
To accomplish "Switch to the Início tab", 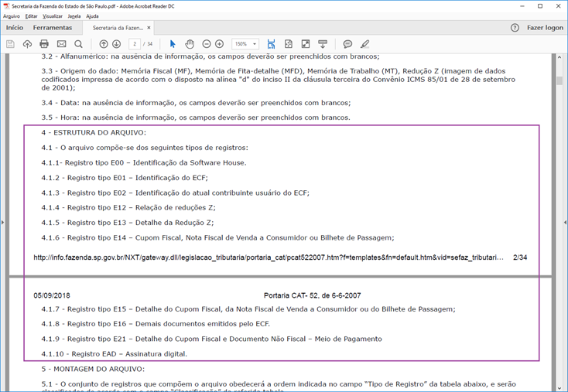I will 15,28.
